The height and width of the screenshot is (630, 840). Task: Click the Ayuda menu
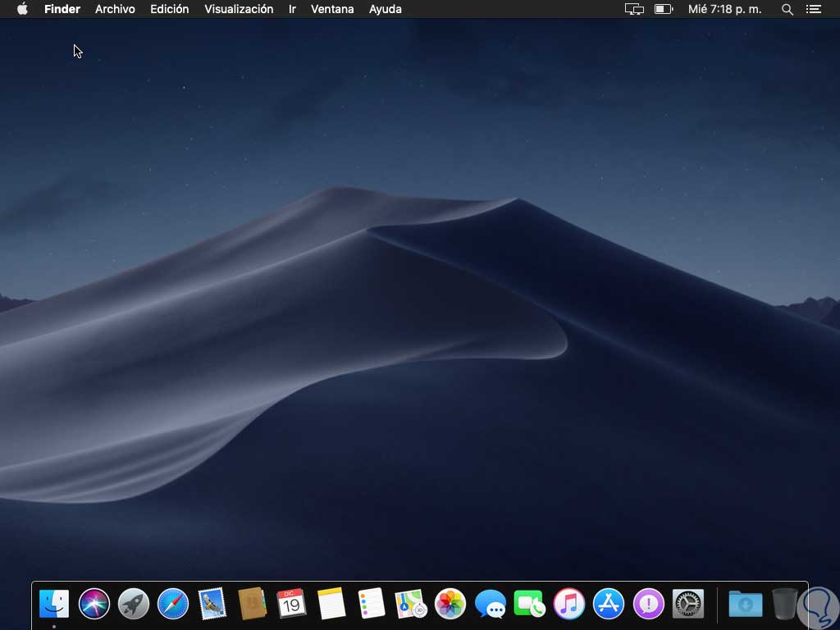pyautogui.click(x=386, y=9)
